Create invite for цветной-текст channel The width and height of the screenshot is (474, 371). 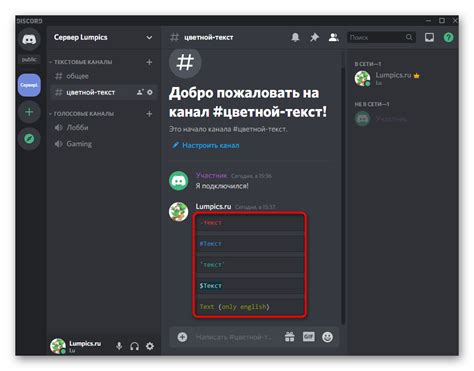(140, 92)
